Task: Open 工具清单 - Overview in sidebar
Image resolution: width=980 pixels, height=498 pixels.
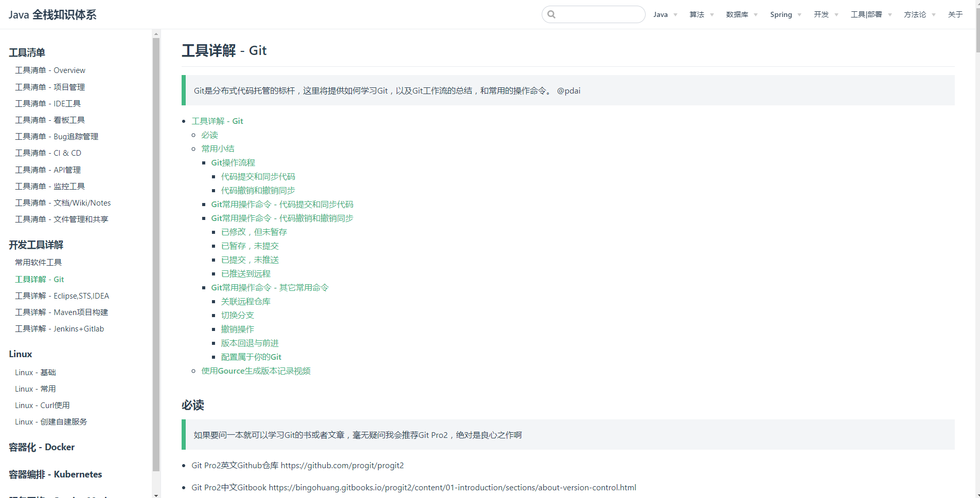Action: tap(50, 70)
